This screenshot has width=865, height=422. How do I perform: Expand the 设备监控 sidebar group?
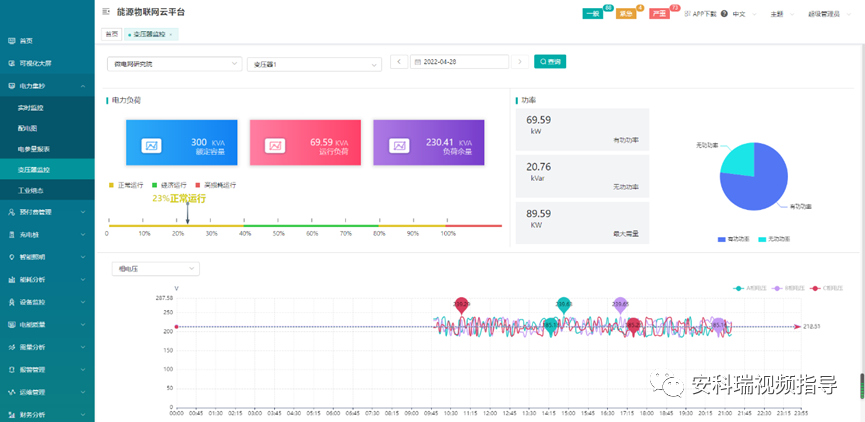point(47,302)
